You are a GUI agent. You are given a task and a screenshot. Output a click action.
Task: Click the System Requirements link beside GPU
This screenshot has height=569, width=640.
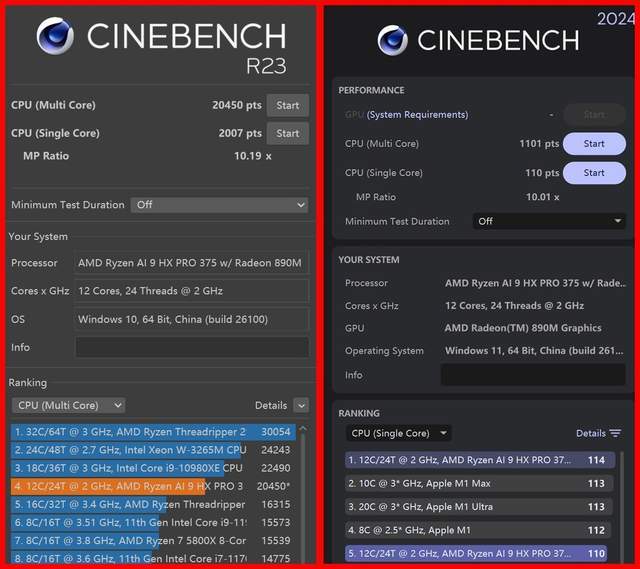click(417, 115)
